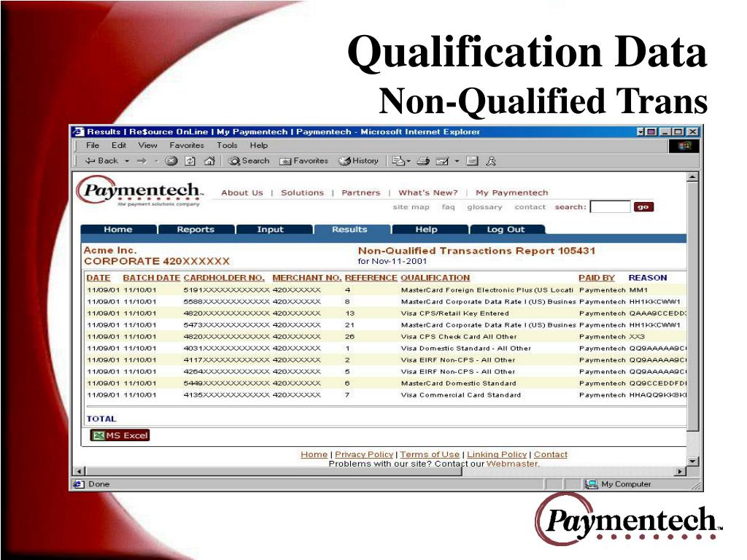The width and height of the screenshot is (747, 560).
Task: Click the faq link
Action: [449, 207]
